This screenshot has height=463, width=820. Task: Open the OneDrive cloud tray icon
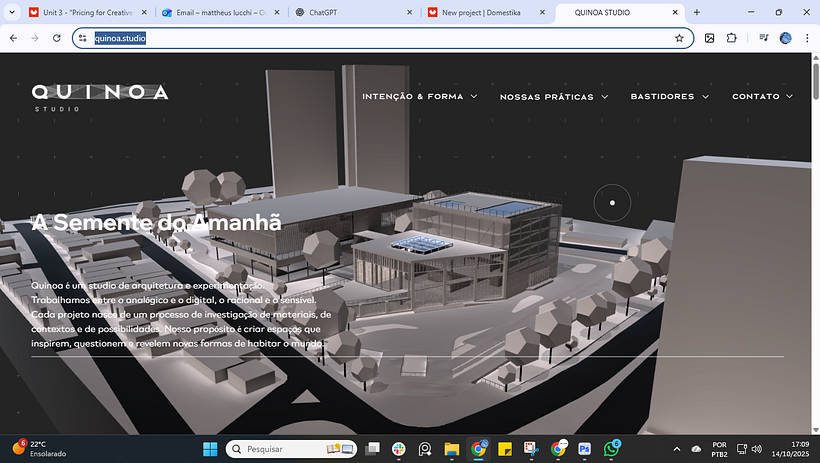point(696,449)
